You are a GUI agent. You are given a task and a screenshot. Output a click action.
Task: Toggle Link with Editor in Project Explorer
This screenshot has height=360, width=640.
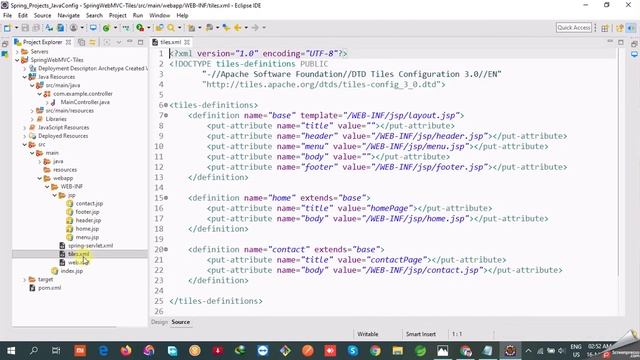(x=93, y=42)
